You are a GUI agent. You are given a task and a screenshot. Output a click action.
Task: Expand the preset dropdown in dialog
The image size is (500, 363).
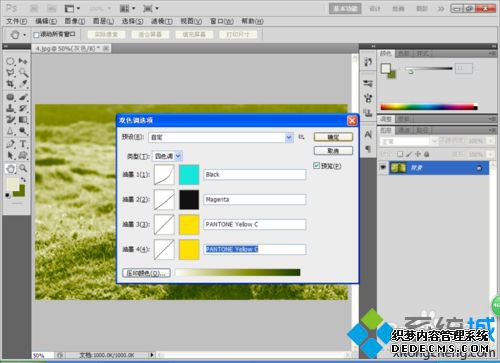click(289, 137)
